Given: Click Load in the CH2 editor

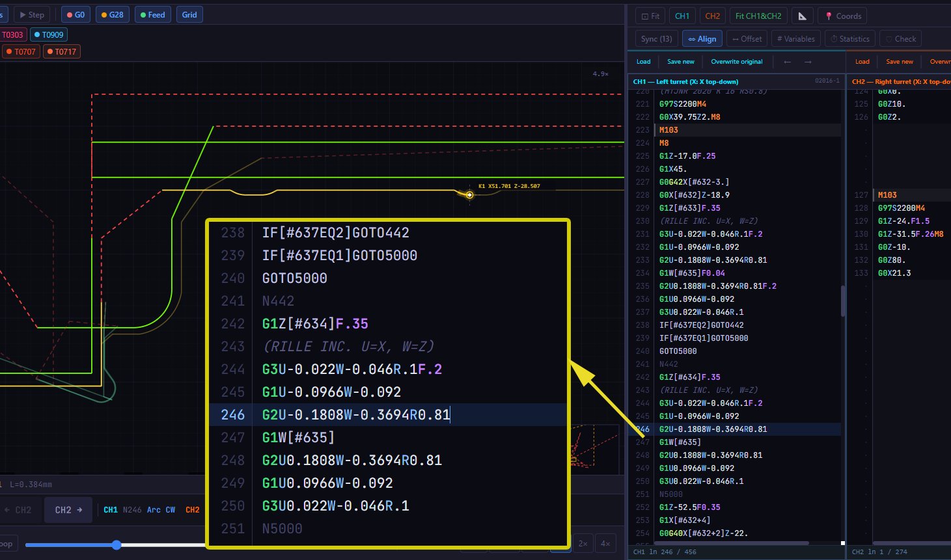Looking at the screenshot, I should click(x=862, y=62).
